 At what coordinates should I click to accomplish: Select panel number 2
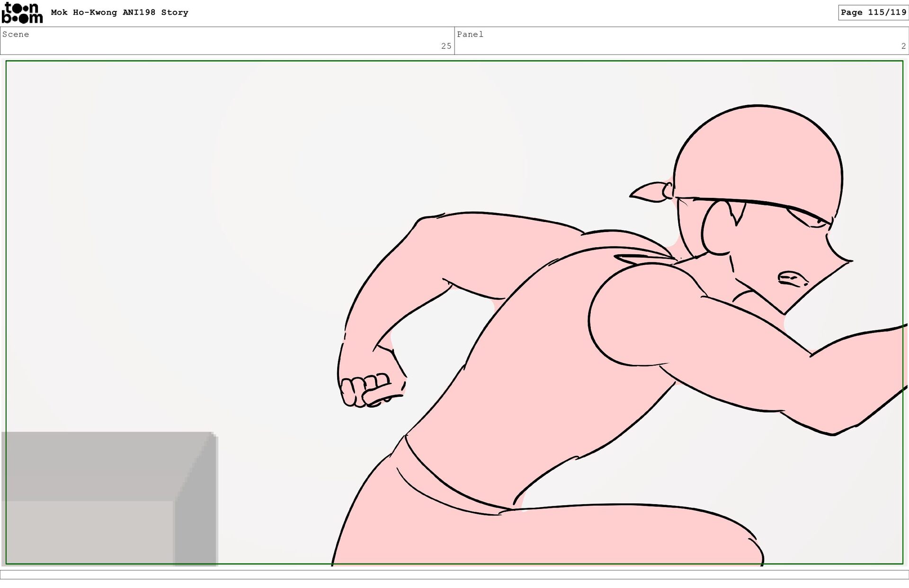pos(903,46)
